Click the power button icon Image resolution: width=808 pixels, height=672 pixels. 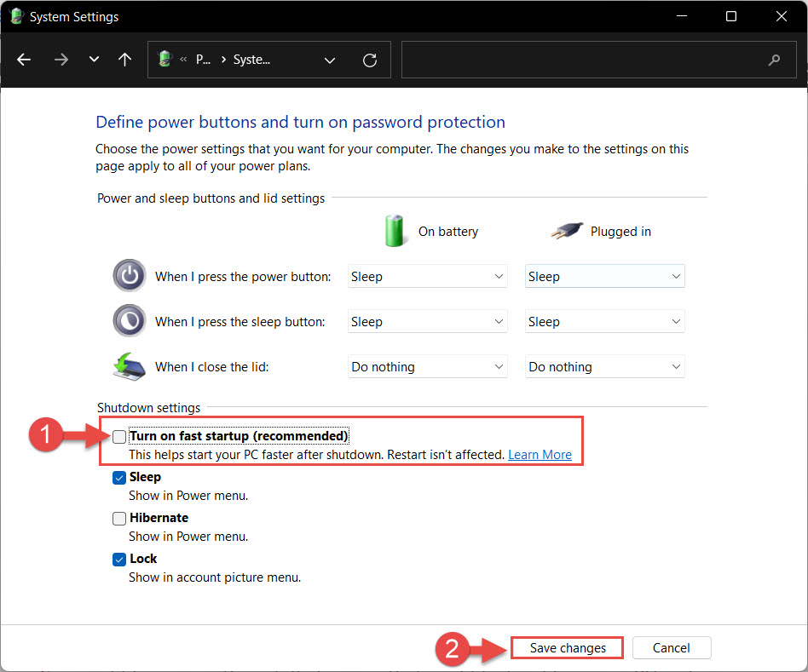click(130, 275)
